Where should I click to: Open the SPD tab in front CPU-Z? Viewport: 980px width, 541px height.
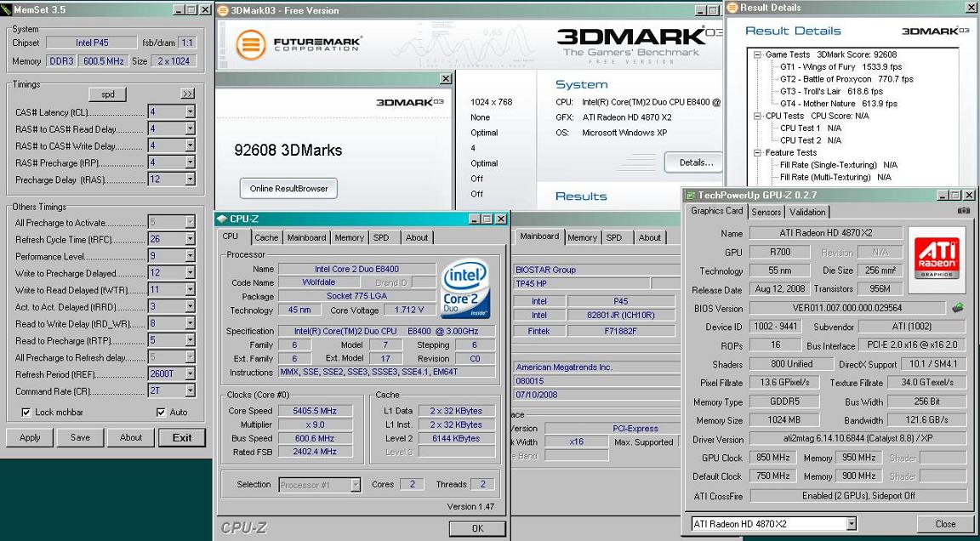tap(381, 237)
